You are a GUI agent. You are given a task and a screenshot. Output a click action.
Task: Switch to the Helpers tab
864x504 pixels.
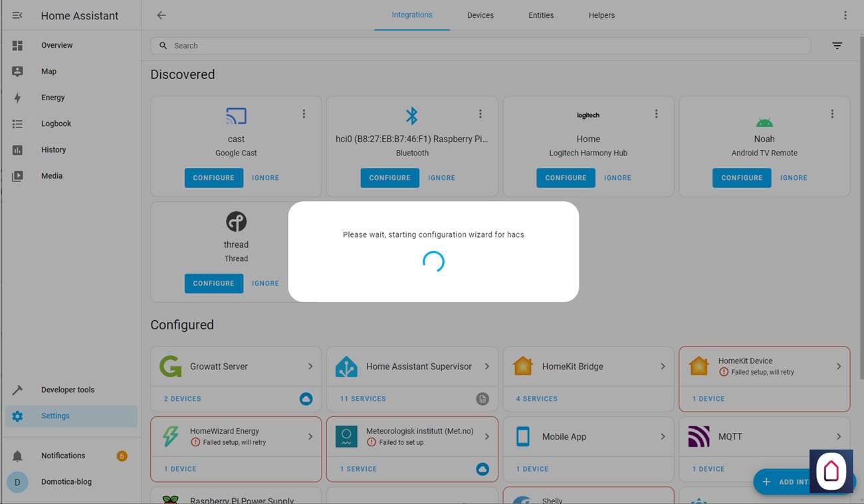point(601,15)
